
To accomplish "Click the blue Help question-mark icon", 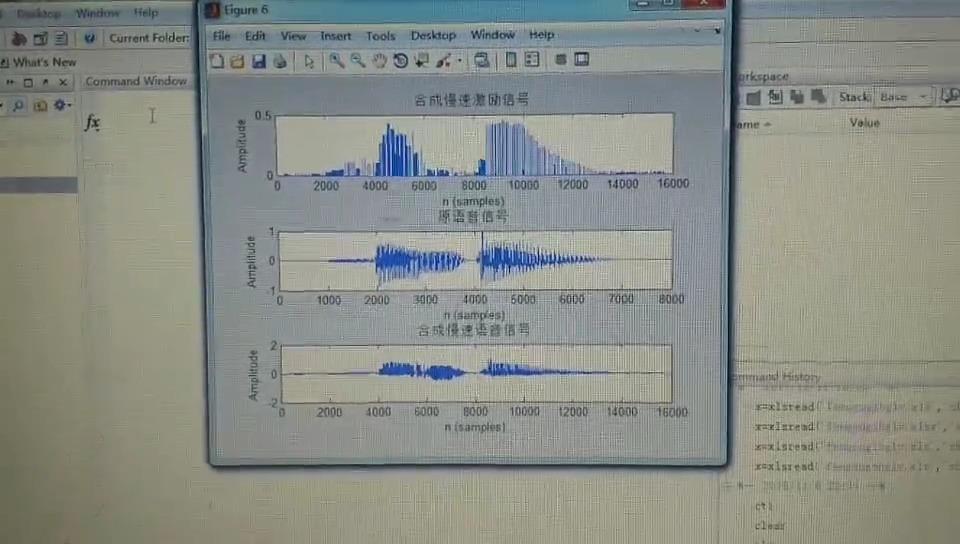I will 89,39.
